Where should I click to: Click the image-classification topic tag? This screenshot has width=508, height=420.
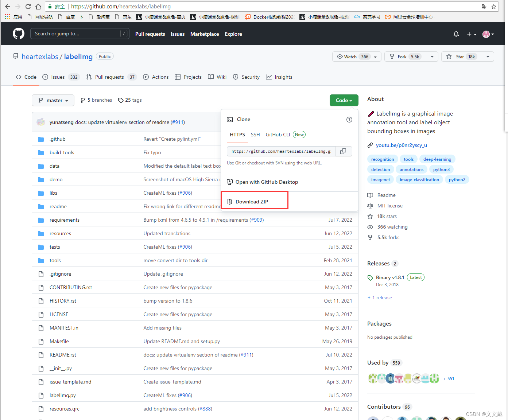coord(419,180)
